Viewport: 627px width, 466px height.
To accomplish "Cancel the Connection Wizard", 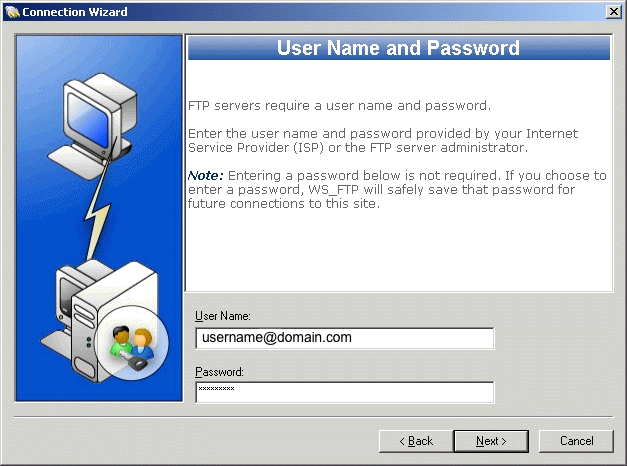I will pos(576,441).
